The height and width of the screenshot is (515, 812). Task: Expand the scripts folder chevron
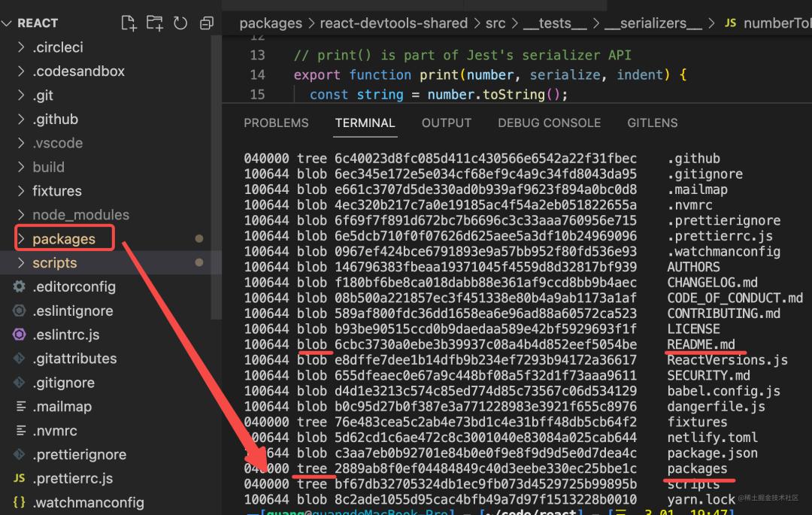21,263
